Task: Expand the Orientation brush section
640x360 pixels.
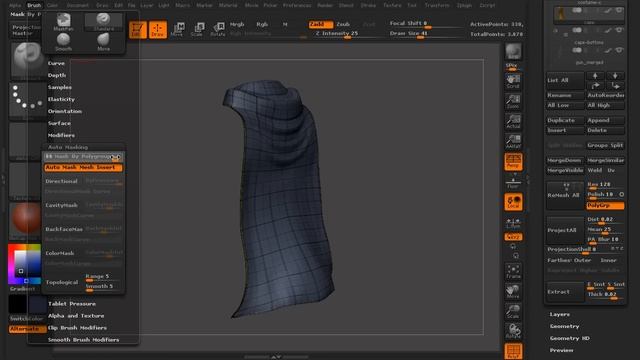Action: [x=64, y=111]
